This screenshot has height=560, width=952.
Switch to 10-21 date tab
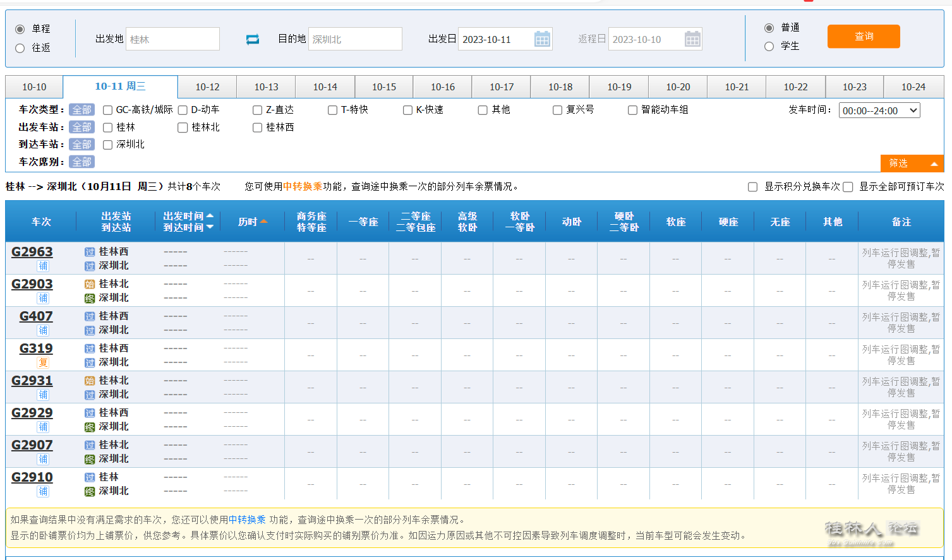click(x=737, y=87)
